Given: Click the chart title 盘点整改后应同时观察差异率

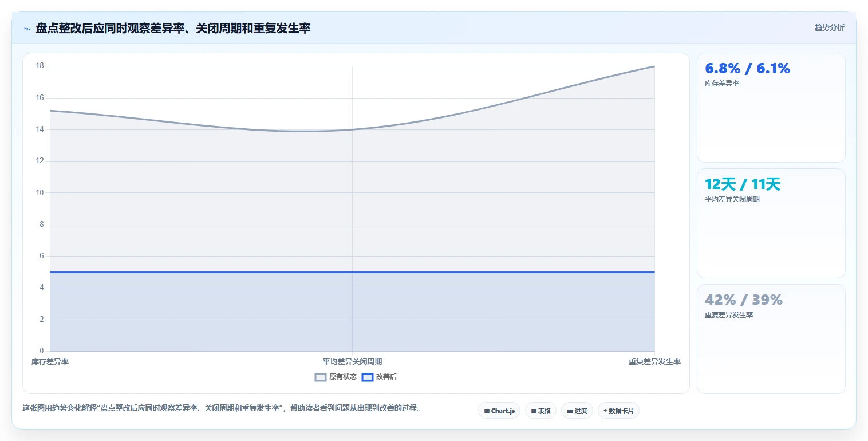Looking at the screenshot, I should (x=173, y=28).
